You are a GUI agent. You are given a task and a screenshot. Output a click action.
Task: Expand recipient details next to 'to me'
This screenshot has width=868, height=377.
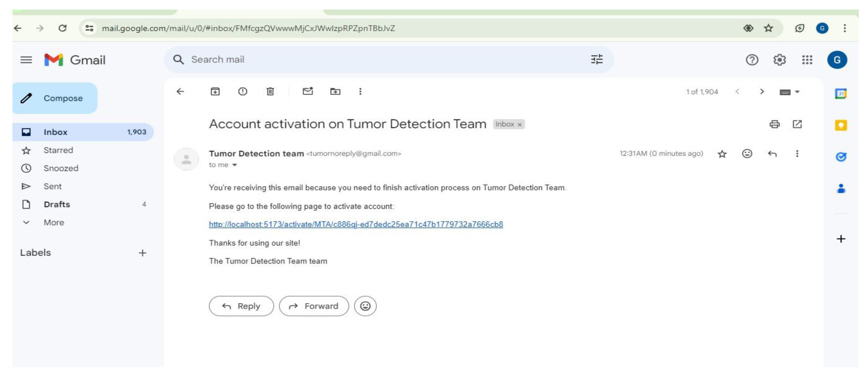[x=235, y=165]
